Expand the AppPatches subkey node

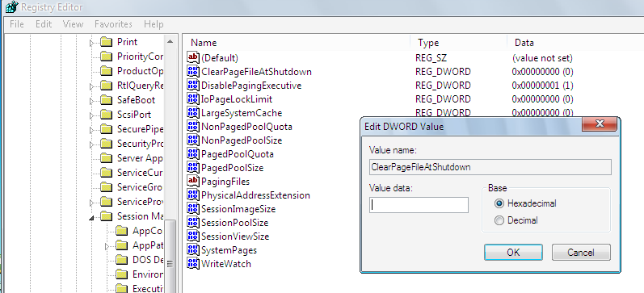point(107,246)
